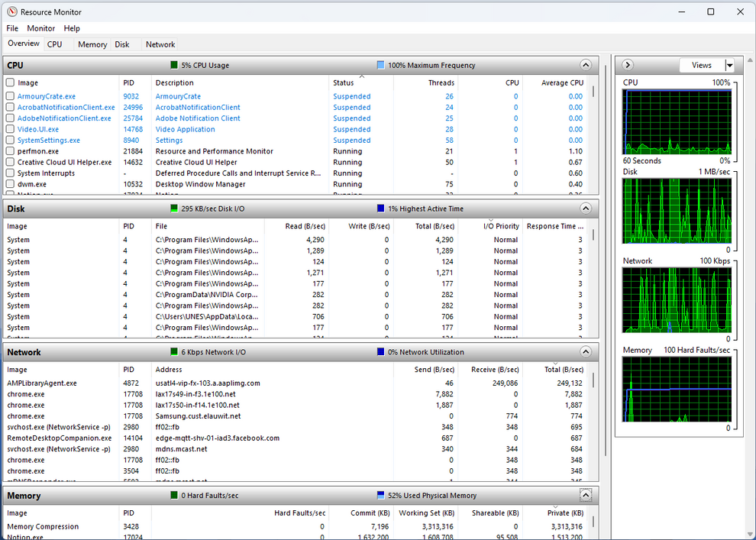756x540 pixels.
Task: Click the blue Maximum Frequency indicator square
Action: click(381, 65)
